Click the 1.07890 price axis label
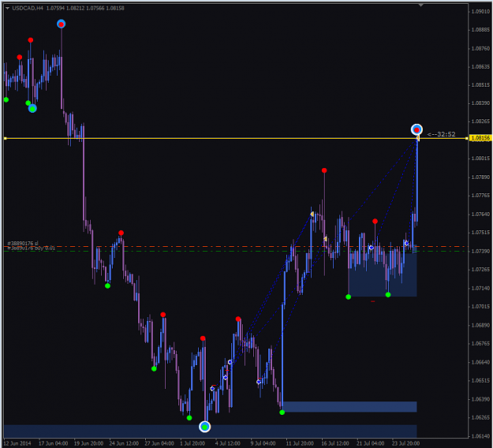The height and width of the screenshot is (448, 493). pos(480,177)
